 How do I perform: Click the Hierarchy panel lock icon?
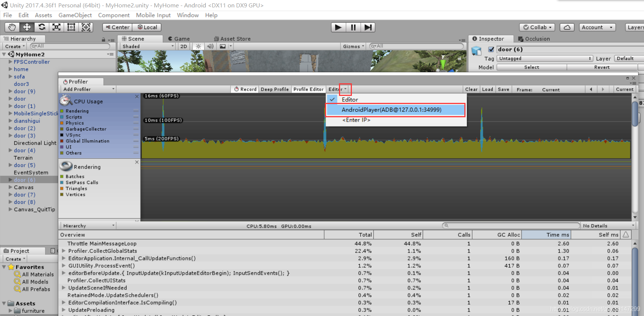pyautogui.click(x=103, y=39)
